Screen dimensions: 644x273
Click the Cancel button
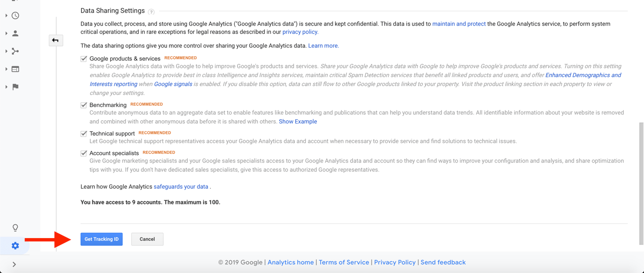coord(147,239)
